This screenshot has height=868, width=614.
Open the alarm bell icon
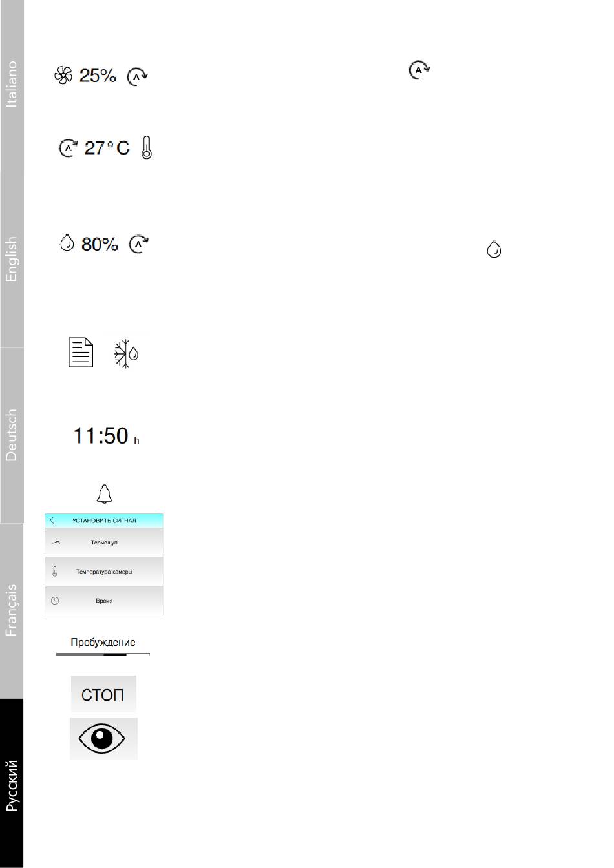click(103, 494)
